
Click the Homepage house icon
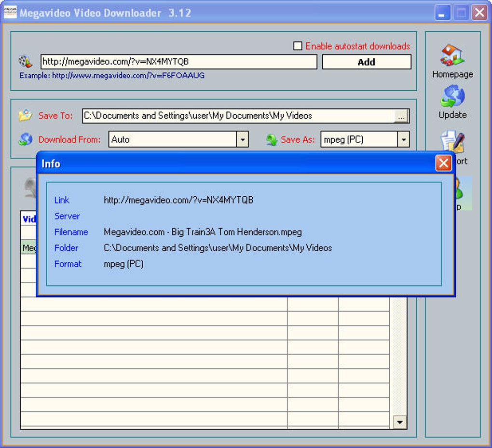(452, 55)
